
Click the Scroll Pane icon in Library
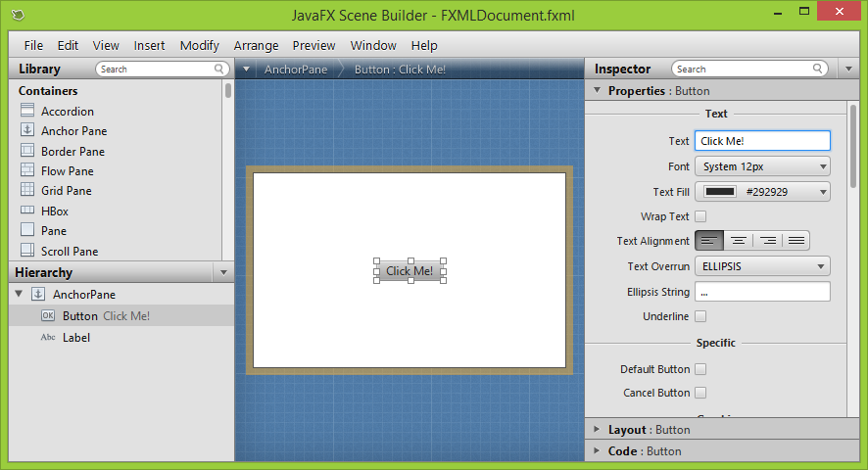(x=27, y=250)
